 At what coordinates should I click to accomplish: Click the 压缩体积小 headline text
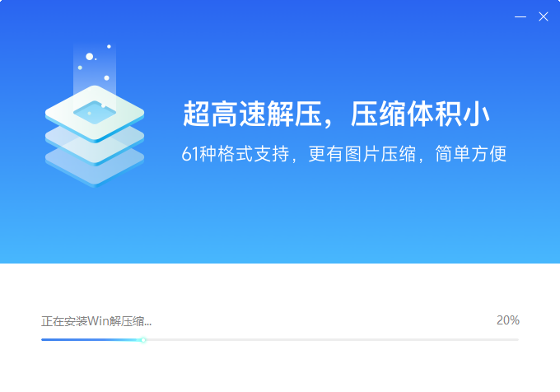(x=420, y=114)
